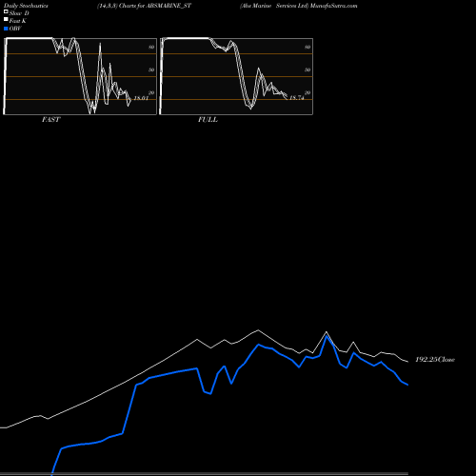Click the FAST stochastic chart thumbnail
Screen dimensions: 476x476
click(x=80, y=76)
